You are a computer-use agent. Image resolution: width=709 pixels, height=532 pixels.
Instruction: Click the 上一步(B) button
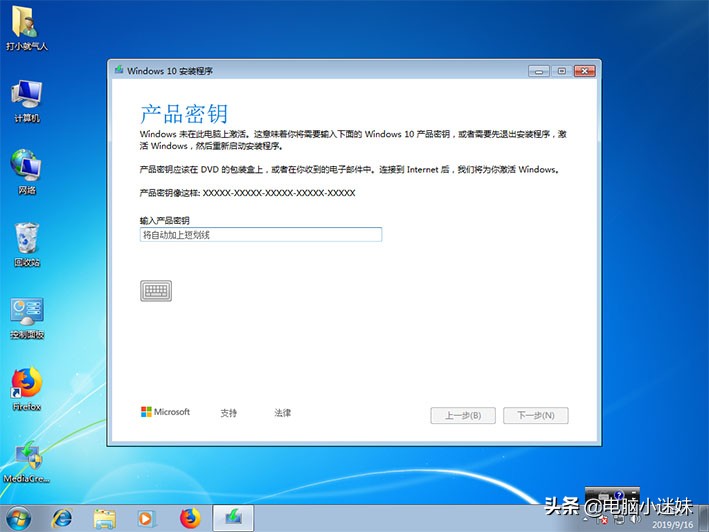tap(463, 415)
